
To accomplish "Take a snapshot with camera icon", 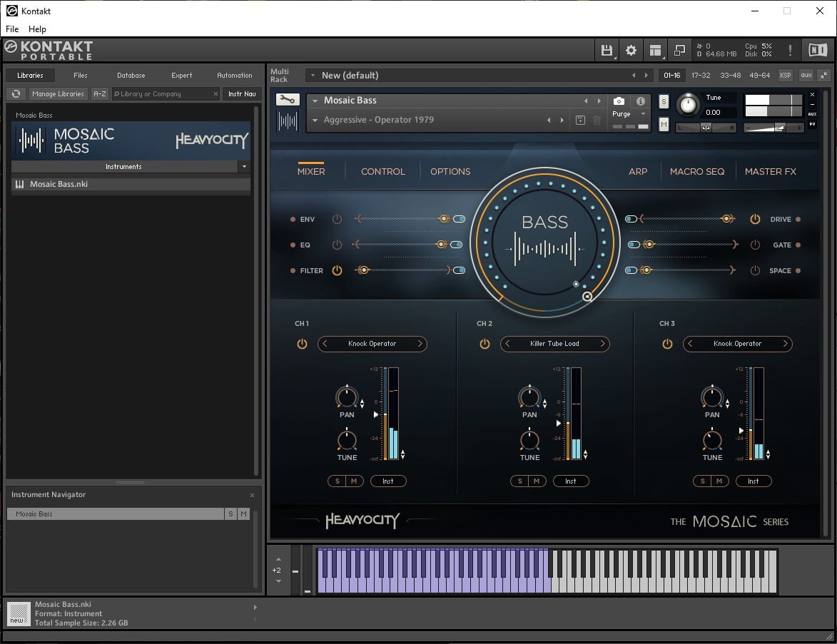I will (619, 101).
